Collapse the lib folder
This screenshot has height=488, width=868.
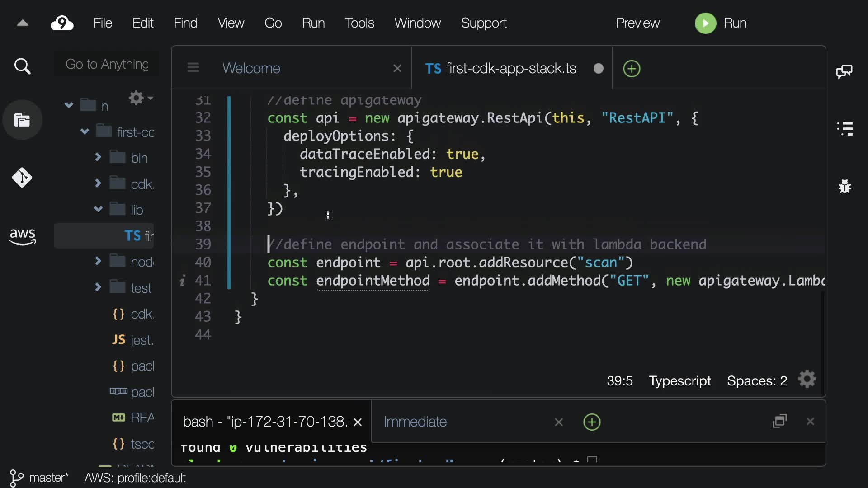click(x=98, y=209)
